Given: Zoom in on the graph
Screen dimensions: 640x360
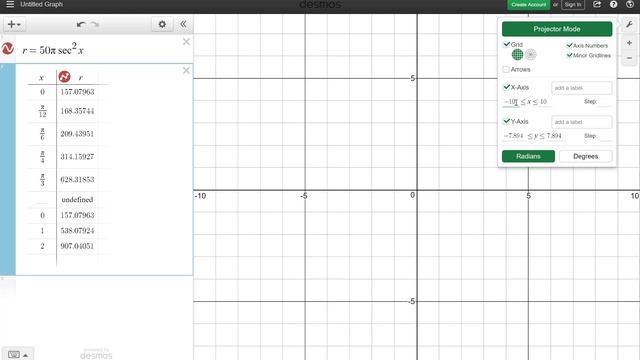Looking at the screenshot, I should [629, 43].
